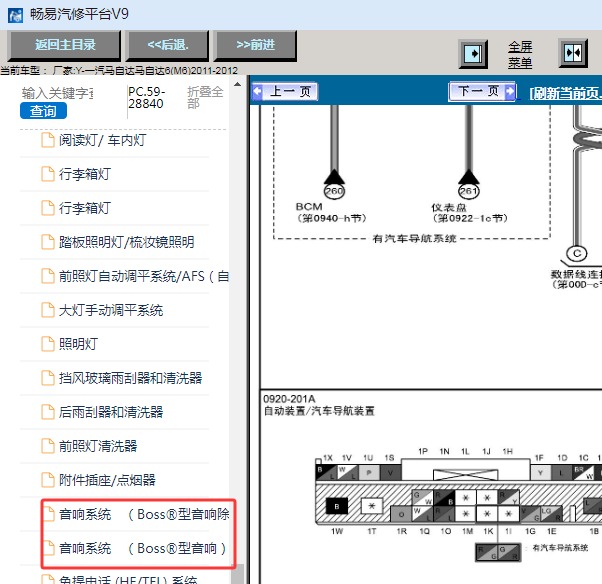
Task: Click the 0920-201A connector title
Action: click(289, 399)
